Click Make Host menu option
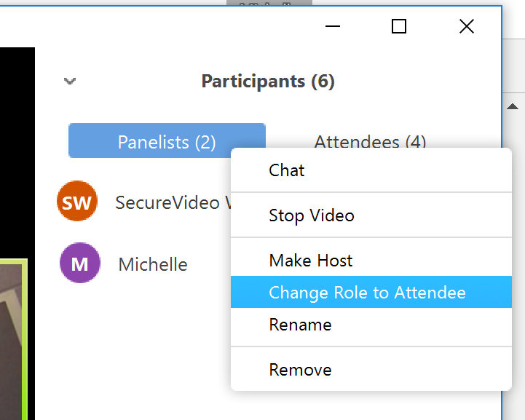 click(x=311, y=261)
